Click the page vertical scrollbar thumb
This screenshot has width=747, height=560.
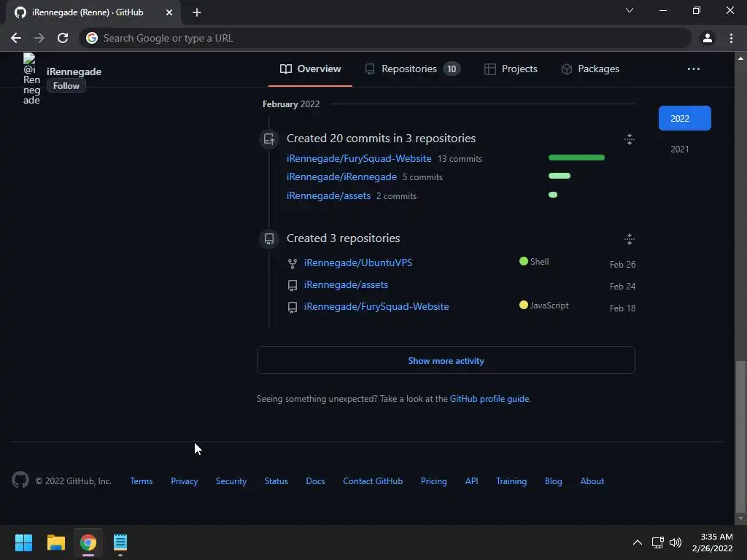[x=740, y=436]
